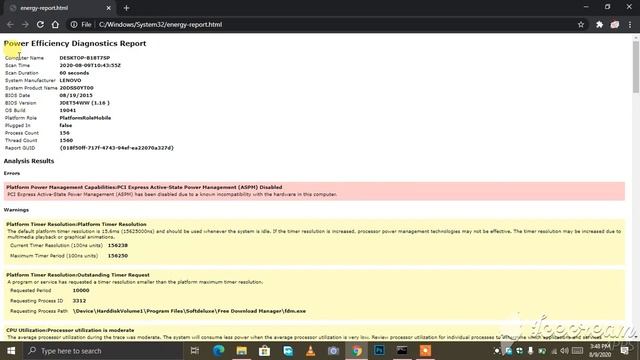Click OS Build value 19041

click(68, 111)
